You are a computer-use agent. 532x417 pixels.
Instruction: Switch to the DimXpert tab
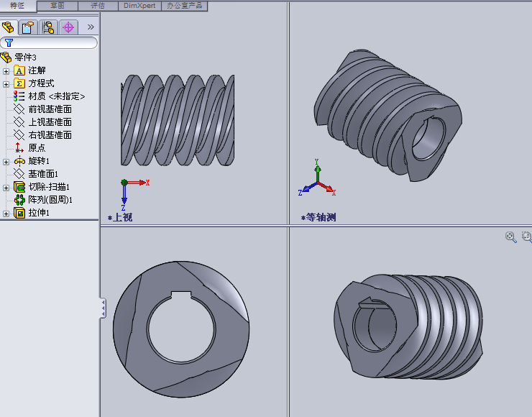click(x=139, y=6)
